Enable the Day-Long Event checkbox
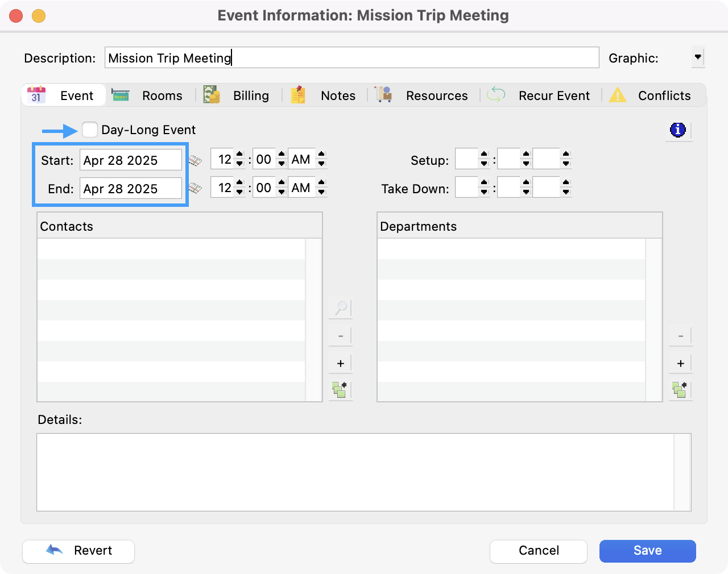 pos(90,130)
